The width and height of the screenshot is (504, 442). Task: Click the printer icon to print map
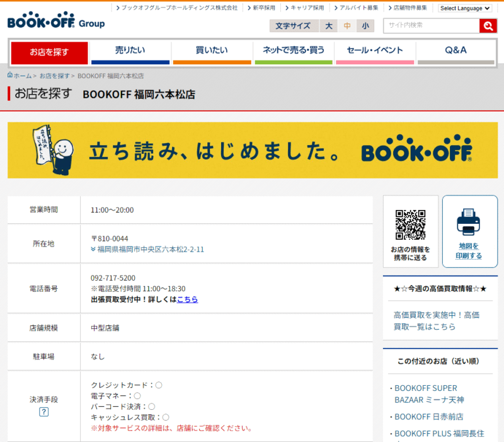(468, 222)
